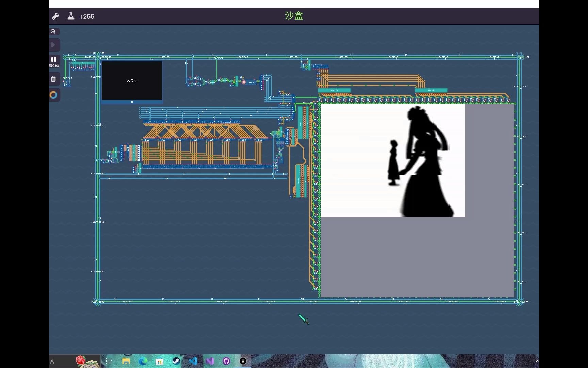Click the greyed-out step play button
The height and width of the screenshot is (368, 588).
(54, 45)
